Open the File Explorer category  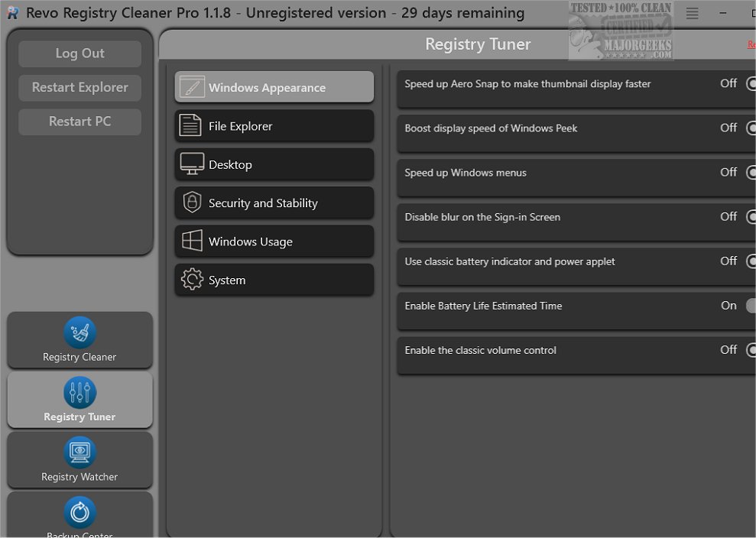pos(274,125)
